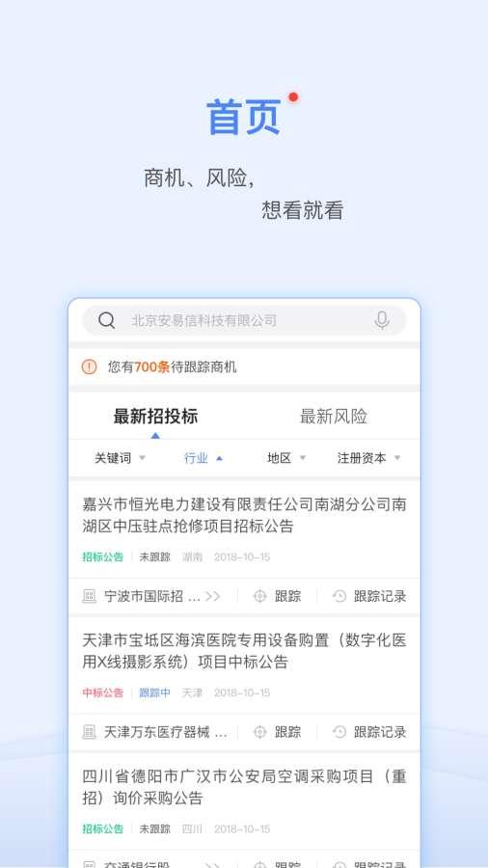Tap the 跟踪 target icon in the 嘉兴市 listing
488x868 pixels.
click(259, 596)
